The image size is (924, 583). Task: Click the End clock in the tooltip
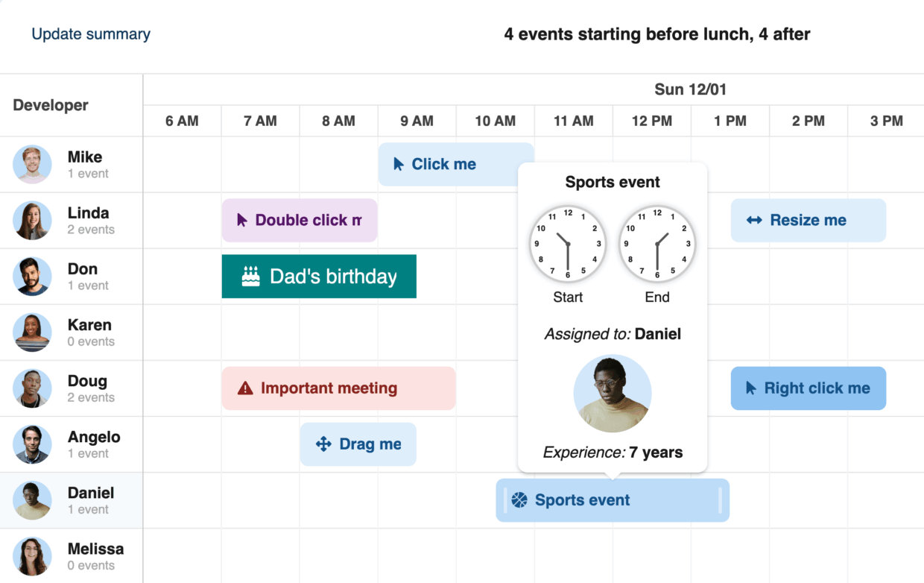click(657, 244)
